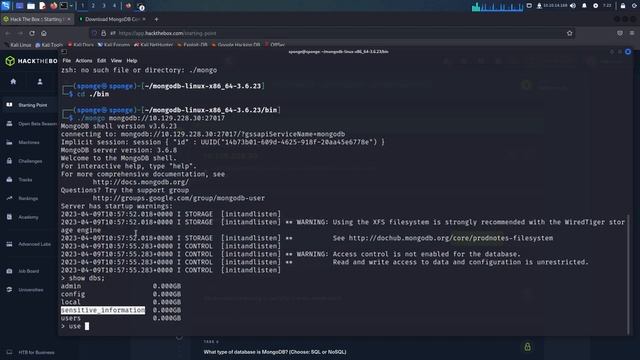Open the Kali applications menu icon

pos(5,6)
